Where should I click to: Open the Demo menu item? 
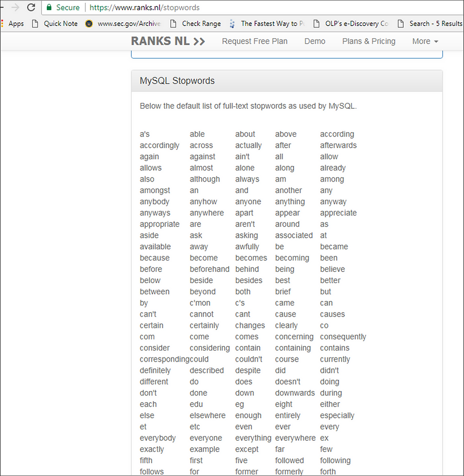tap(315, 41)
